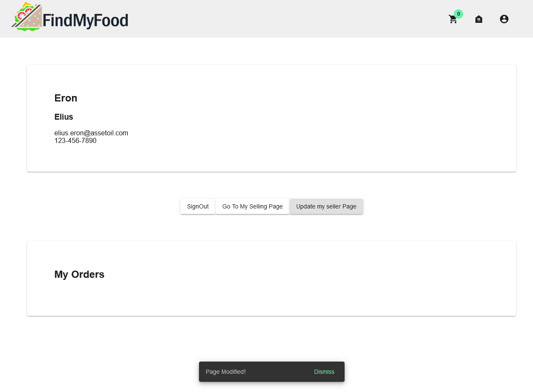This screenshot has height=392, width=533.
Task: Click the My Orders heading
Action: pos(80,274)
